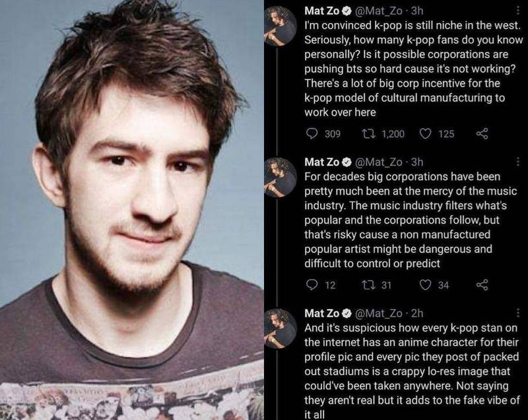Screen dimensions: 528x420
Task: Open more options on first tweet
Action: click(x=517, y=11)
